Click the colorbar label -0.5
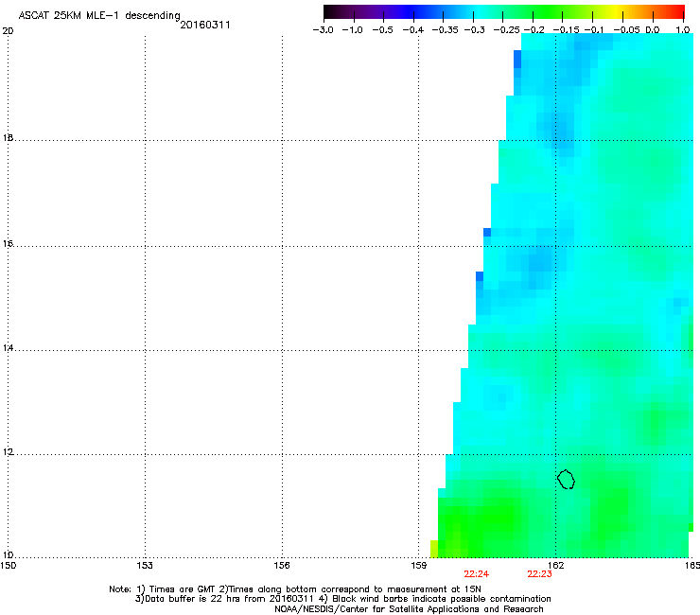This screenshot has height=615, width=700. 382,30
